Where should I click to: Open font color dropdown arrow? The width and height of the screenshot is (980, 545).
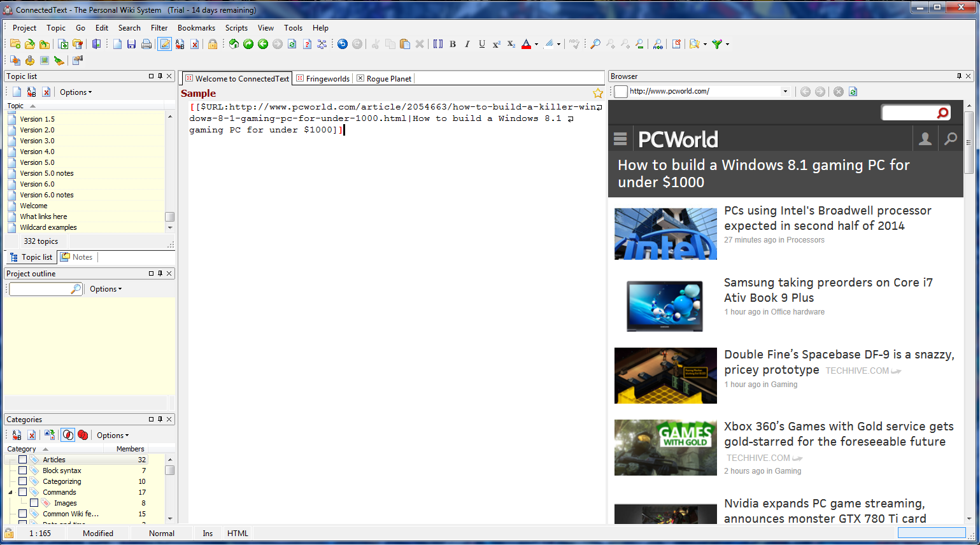pyautogui.click(x=536, y=45)
